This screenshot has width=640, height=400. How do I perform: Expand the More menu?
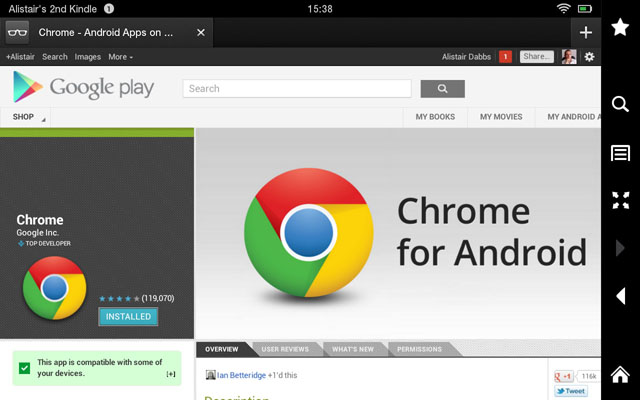tap(120, 57)
